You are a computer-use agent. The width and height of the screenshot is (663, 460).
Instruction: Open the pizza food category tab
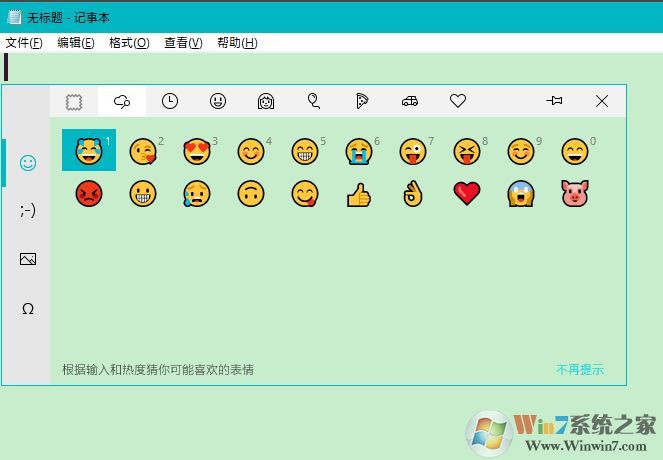click(x=362, y=101)
